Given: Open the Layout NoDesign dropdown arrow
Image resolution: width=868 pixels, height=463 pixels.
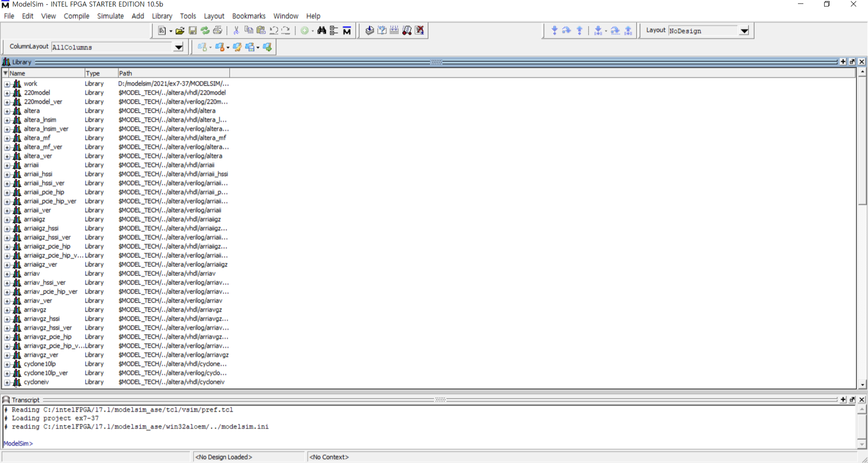Looking at the screenshot, I should pyautogui.click(x=744, y=31).
